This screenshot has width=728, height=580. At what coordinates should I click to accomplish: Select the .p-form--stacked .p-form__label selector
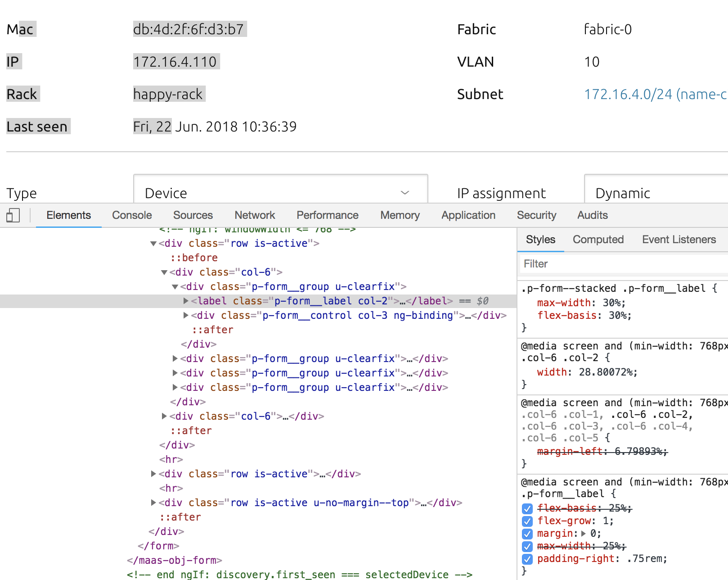click(613, 289)
